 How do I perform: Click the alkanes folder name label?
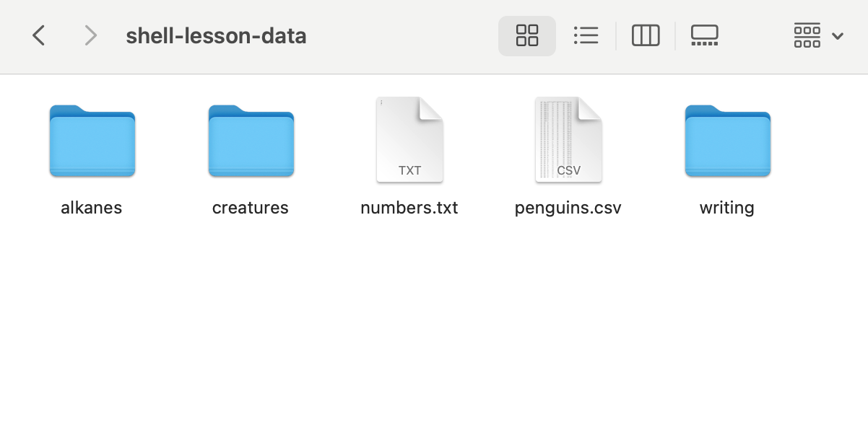tap(92, 208)
